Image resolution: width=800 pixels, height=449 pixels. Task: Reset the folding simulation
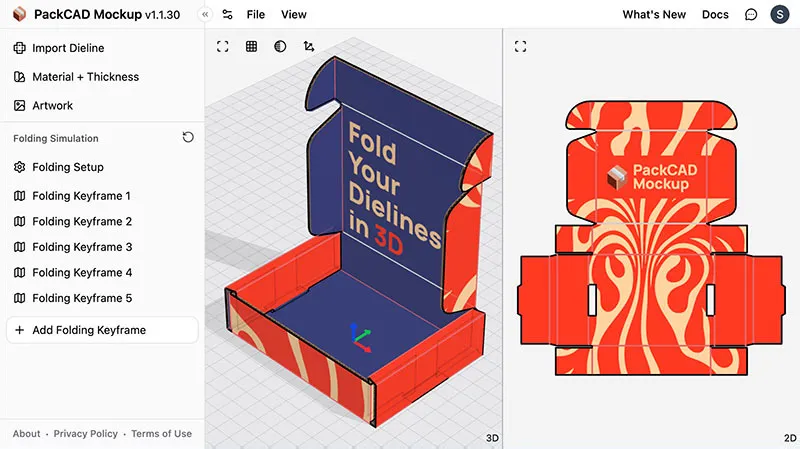[188, 137]
